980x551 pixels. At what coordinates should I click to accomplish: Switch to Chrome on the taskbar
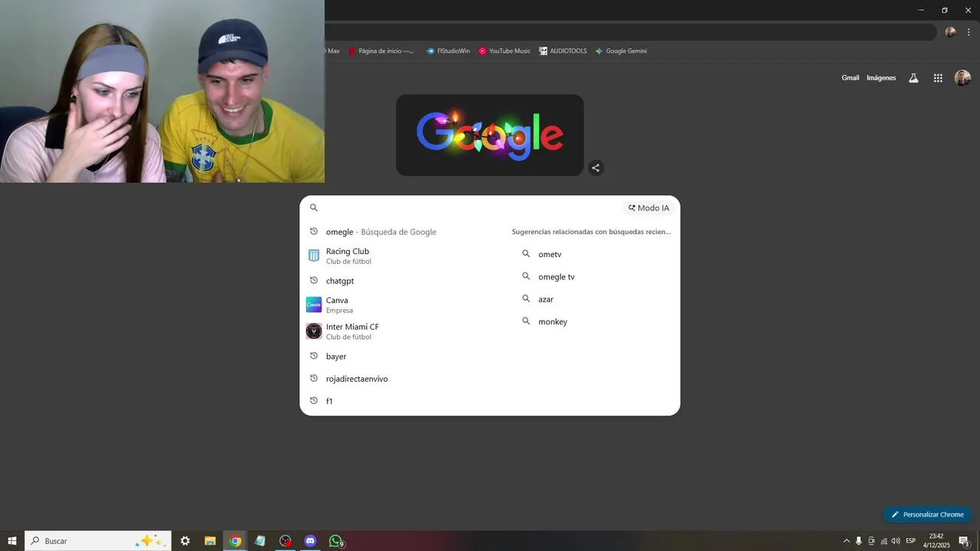pyautogui.click(x=235, y=541)
